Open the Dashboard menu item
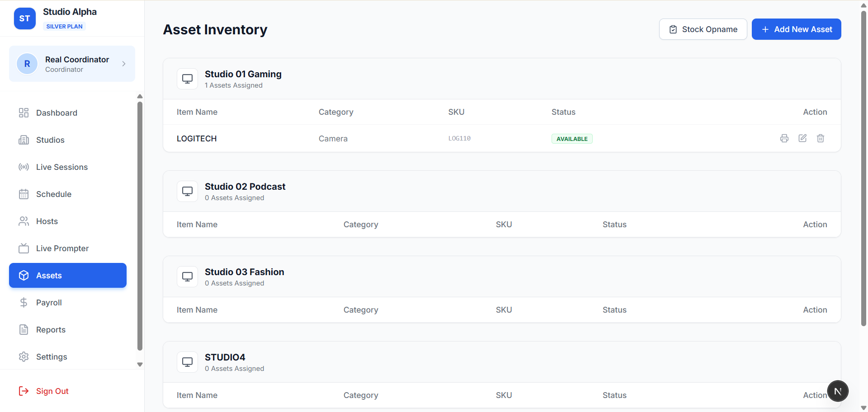868x412 pixels. tap(57, 113)
